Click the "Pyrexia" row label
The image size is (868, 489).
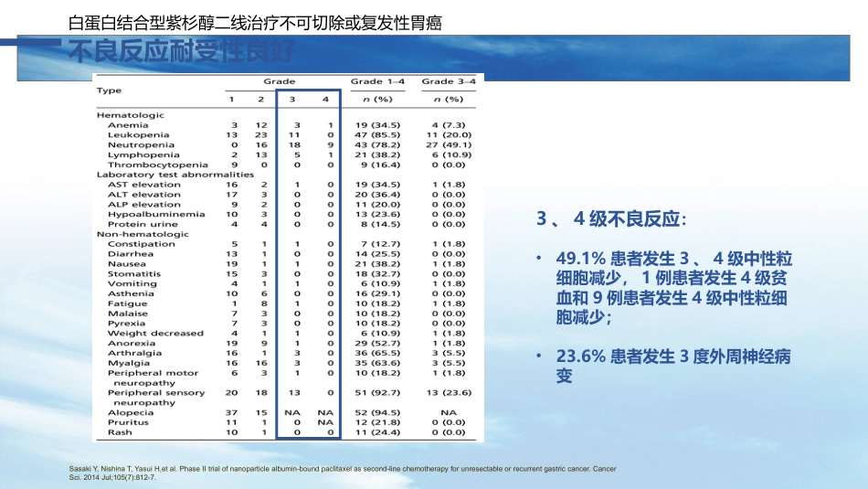[x=126, y=324]
